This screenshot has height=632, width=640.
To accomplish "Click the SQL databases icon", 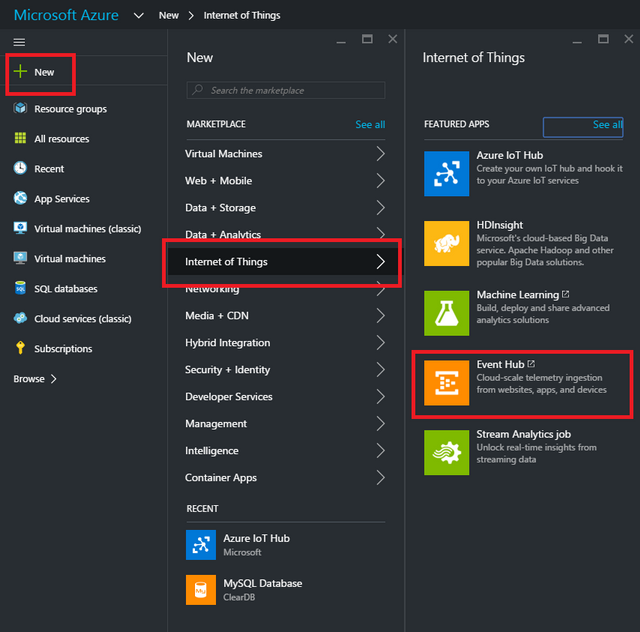I will 20,288.
